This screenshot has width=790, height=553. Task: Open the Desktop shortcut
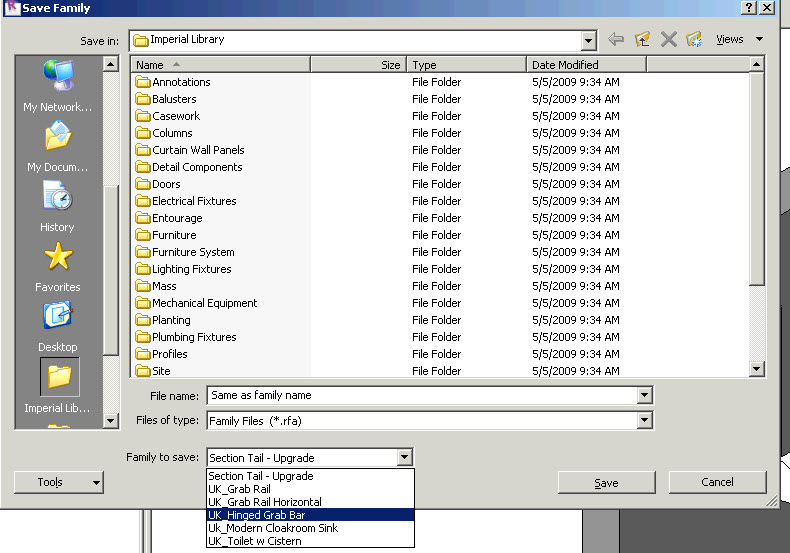(x=58, y=327)
